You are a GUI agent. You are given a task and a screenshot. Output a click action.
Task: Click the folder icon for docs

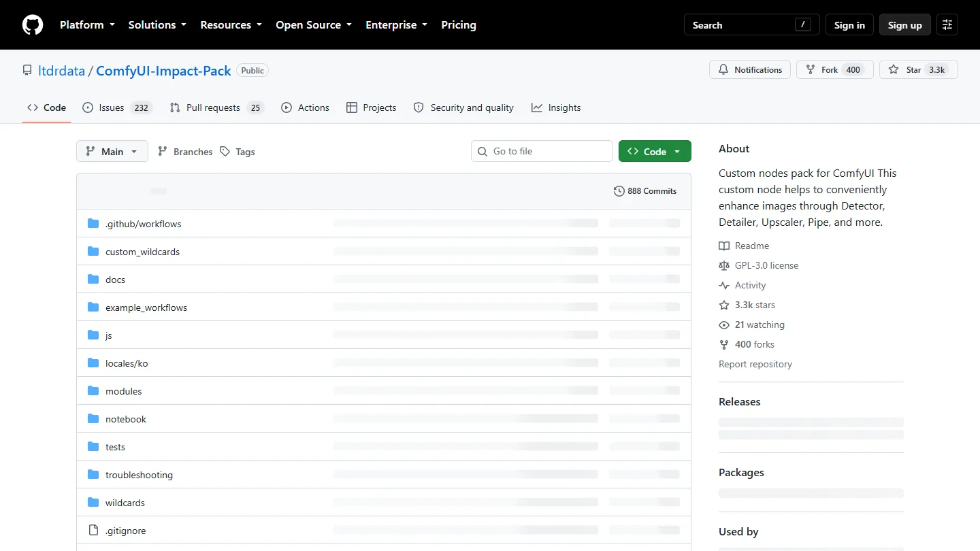pos(93,280)
